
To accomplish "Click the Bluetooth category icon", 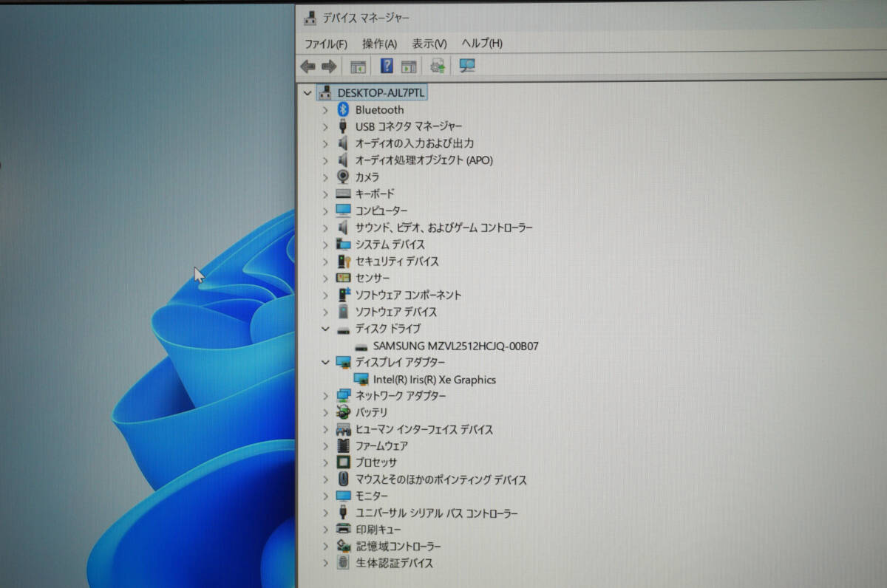I will tap(343, 109).
